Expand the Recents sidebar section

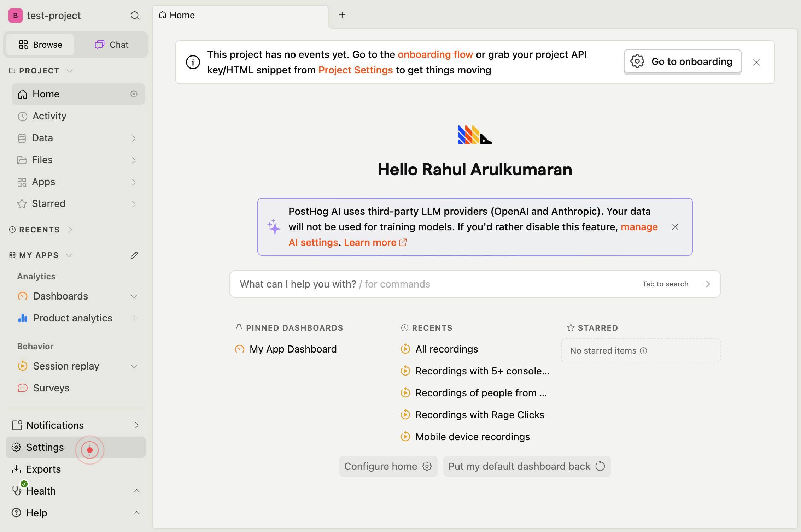point(70,230)
